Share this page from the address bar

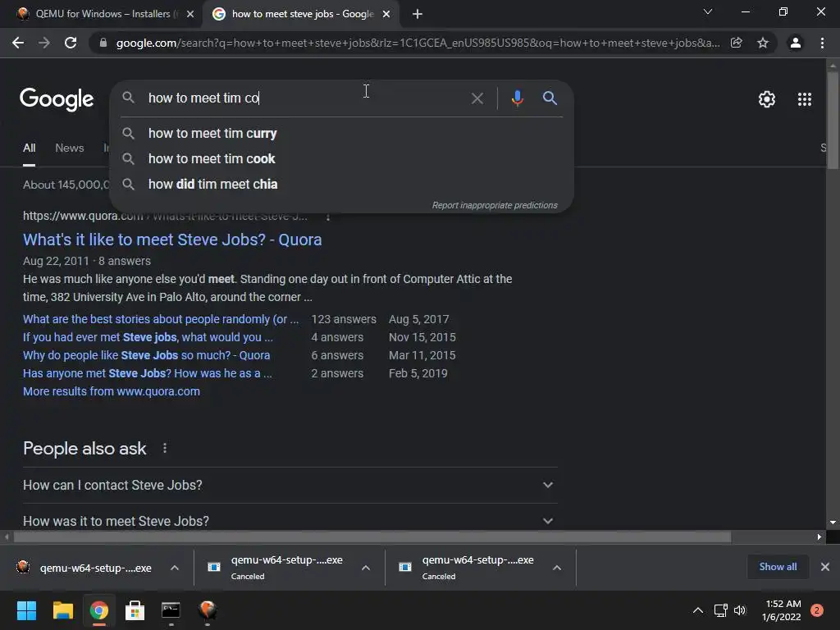tap(737, 43)
